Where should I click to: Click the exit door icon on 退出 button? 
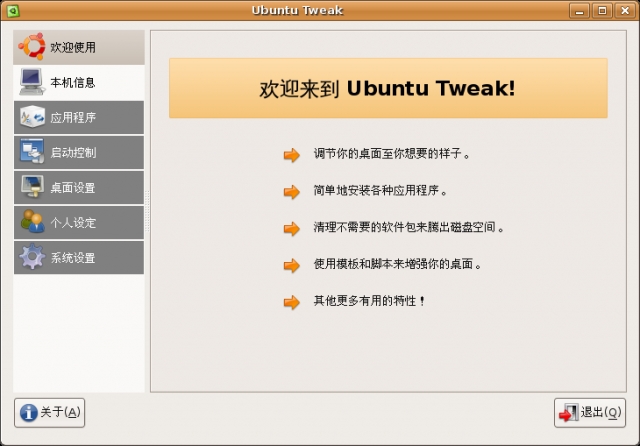click(569, 413)
